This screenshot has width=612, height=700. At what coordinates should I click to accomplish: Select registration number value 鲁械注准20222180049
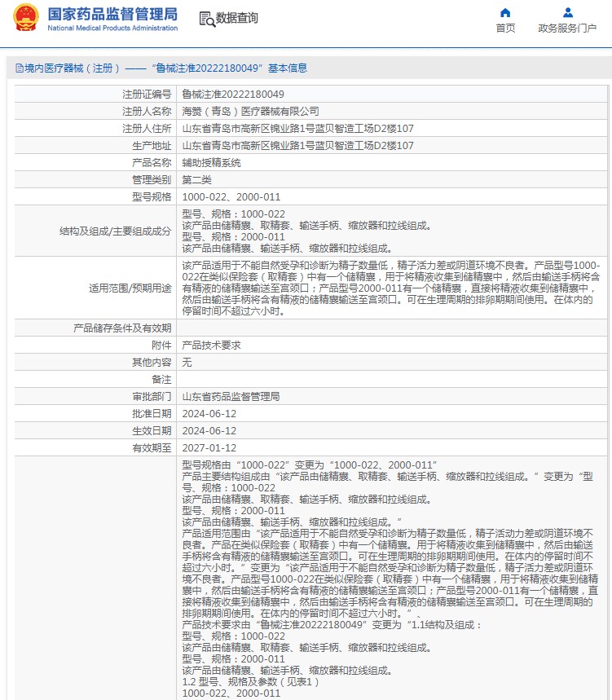tap(233, 95)
